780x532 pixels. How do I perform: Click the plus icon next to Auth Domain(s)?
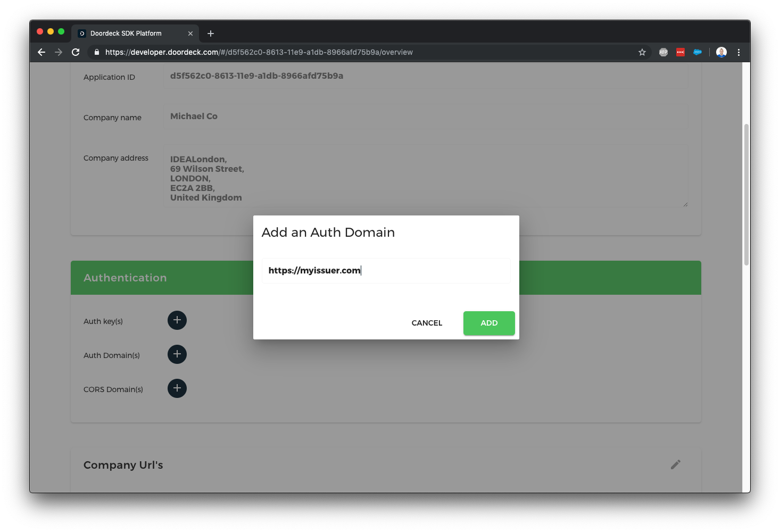click(x=177, y=354)
